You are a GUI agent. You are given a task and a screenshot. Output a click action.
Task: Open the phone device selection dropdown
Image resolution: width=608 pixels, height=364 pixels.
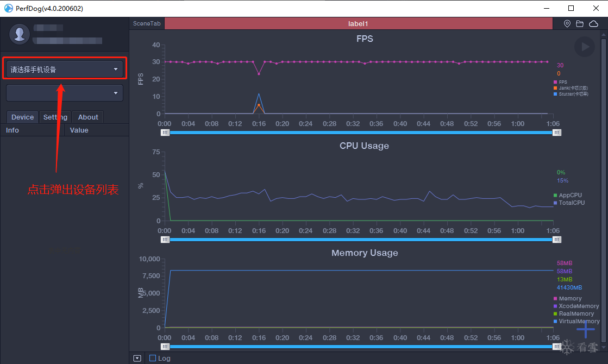click(x=65, y=70)
